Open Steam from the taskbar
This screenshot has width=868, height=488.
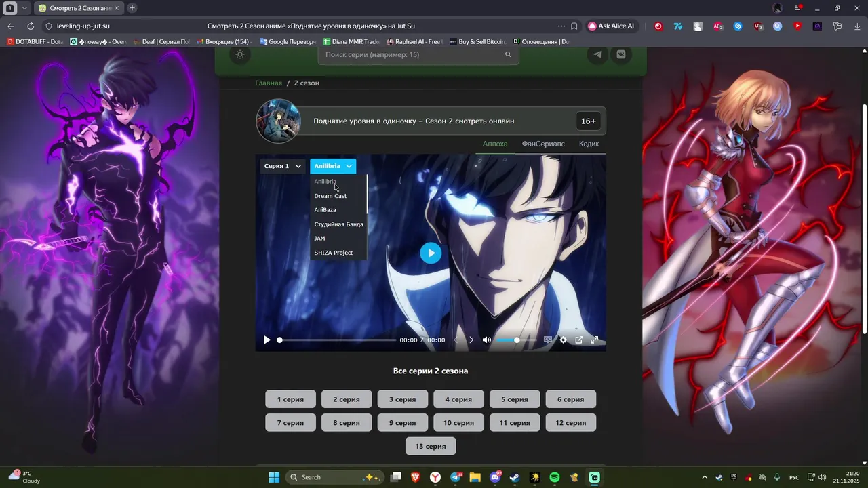tap(515, 477)
